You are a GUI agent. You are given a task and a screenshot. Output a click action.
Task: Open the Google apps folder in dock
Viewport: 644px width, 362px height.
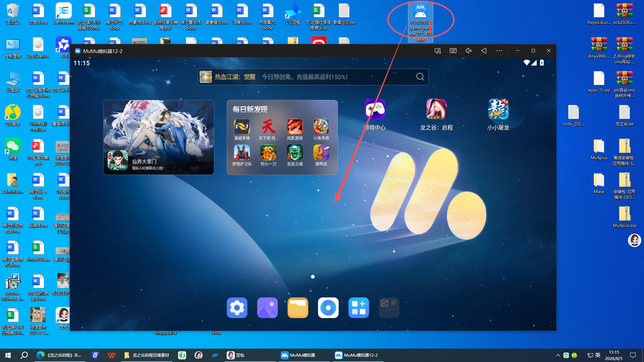[x=389, y=308]
